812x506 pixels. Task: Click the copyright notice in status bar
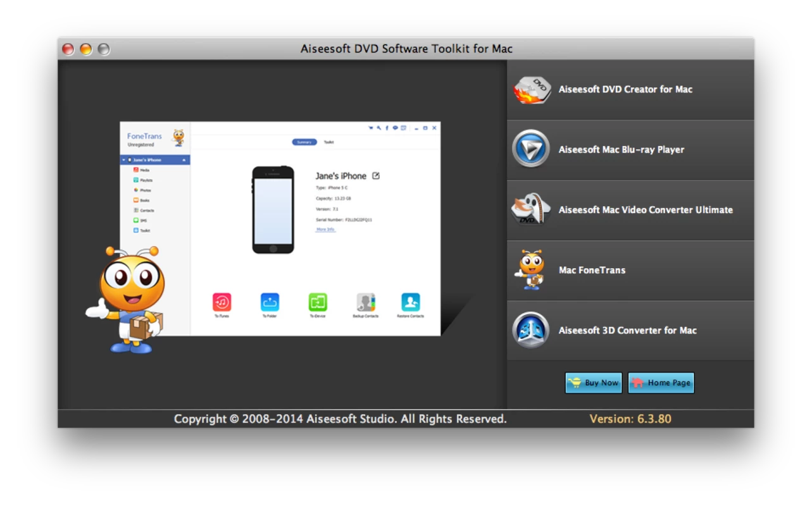tap(340, 419)
